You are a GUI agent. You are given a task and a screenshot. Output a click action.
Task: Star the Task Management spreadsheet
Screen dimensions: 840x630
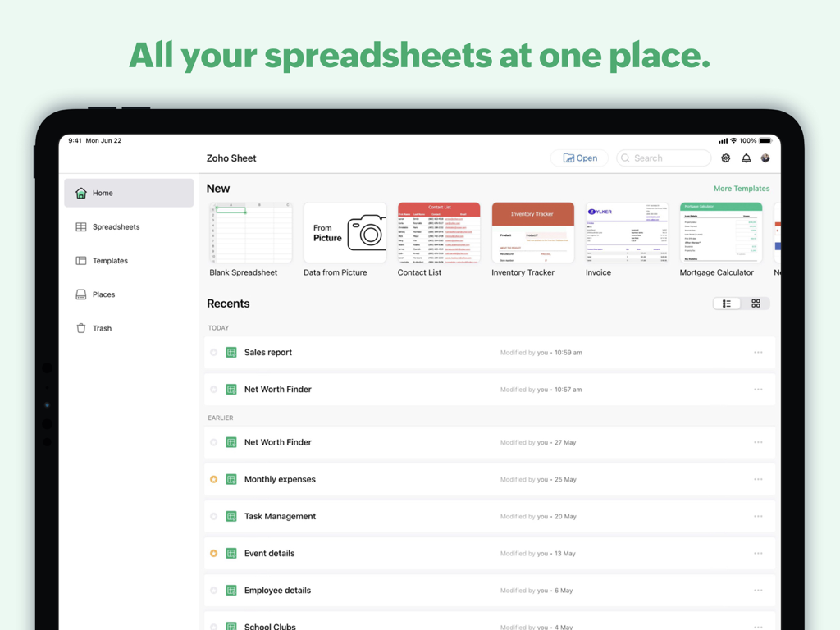point(214,516)
